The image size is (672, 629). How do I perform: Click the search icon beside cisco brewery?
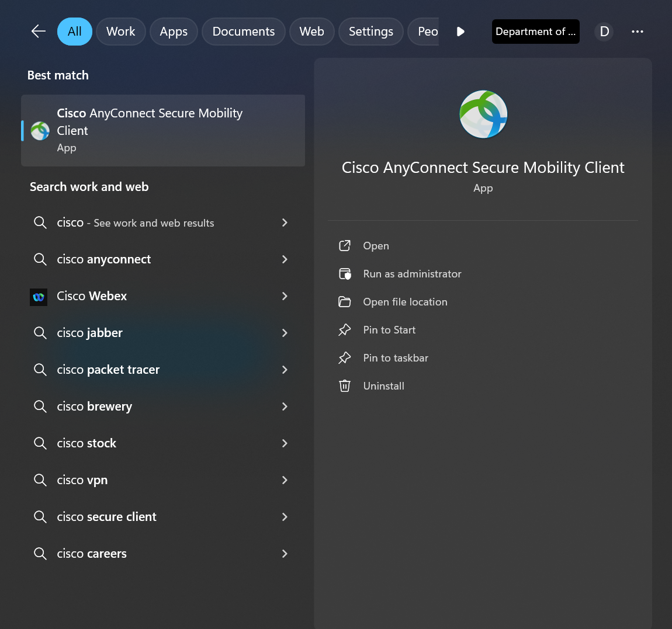40,406
